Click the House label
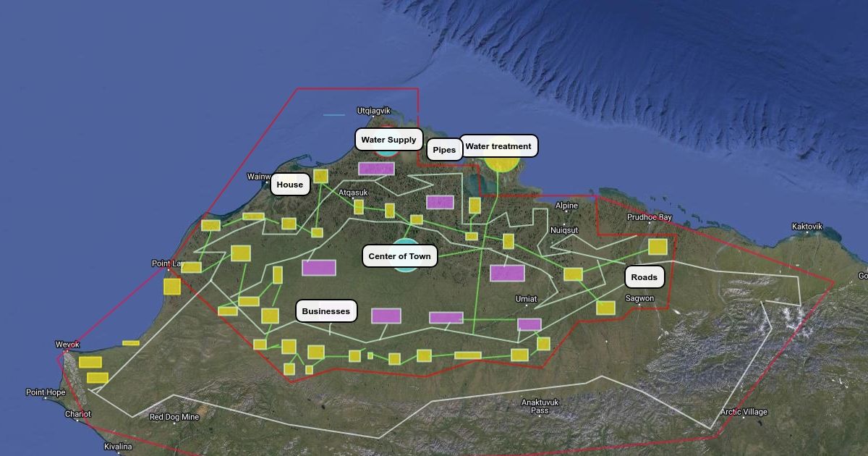Image resolution: width=868 pixels, height=456 pixels. 290,185
